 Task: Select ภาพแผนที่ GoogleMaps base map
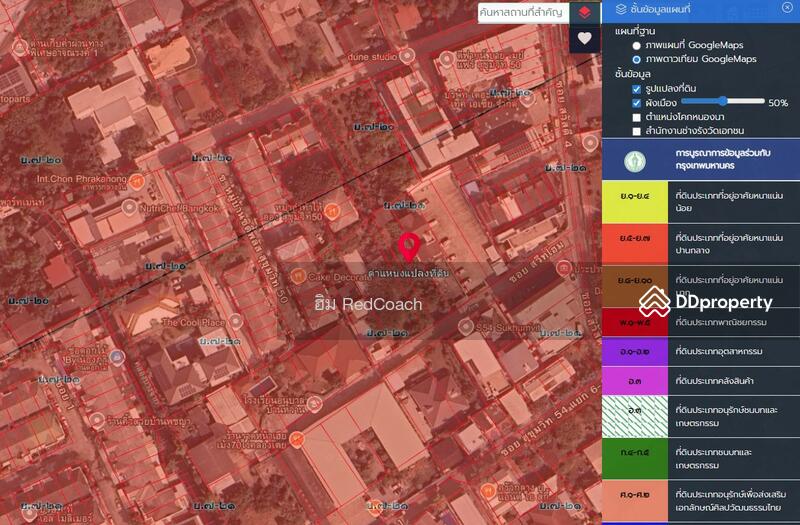[636, 45]
